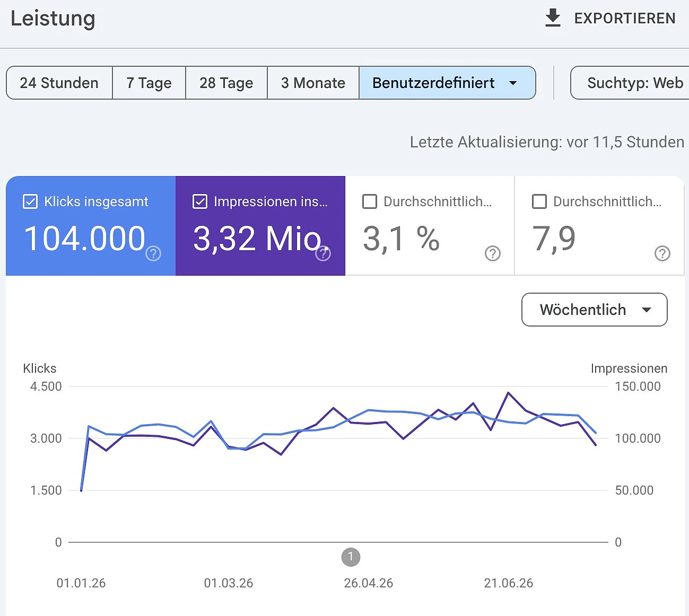Enable the 3,1 % Durchschnittlich checkbox
Viewport: 689px width, 616px height.
tap(370, 201)
